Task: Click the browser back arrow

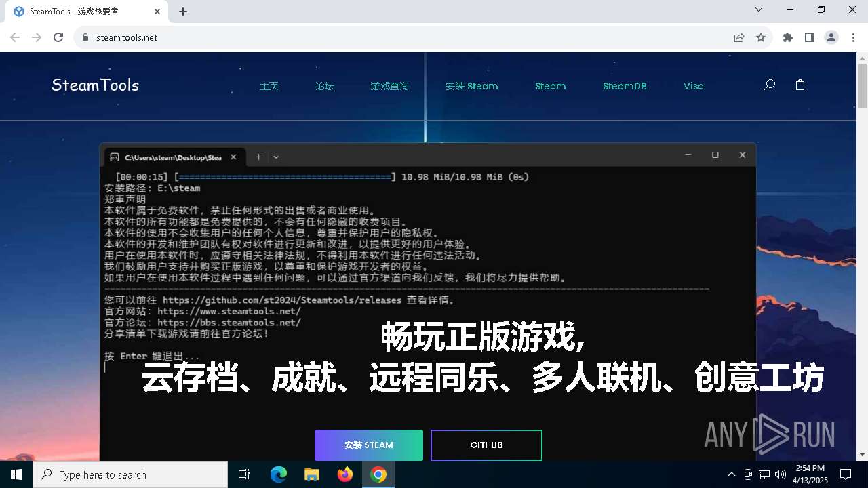Action: click(15, 37)
